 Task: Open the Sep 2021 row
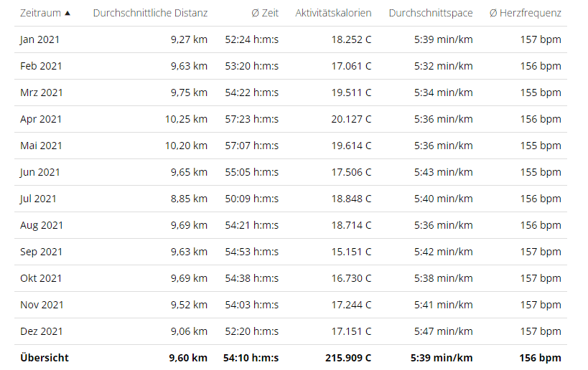[41, 252]
